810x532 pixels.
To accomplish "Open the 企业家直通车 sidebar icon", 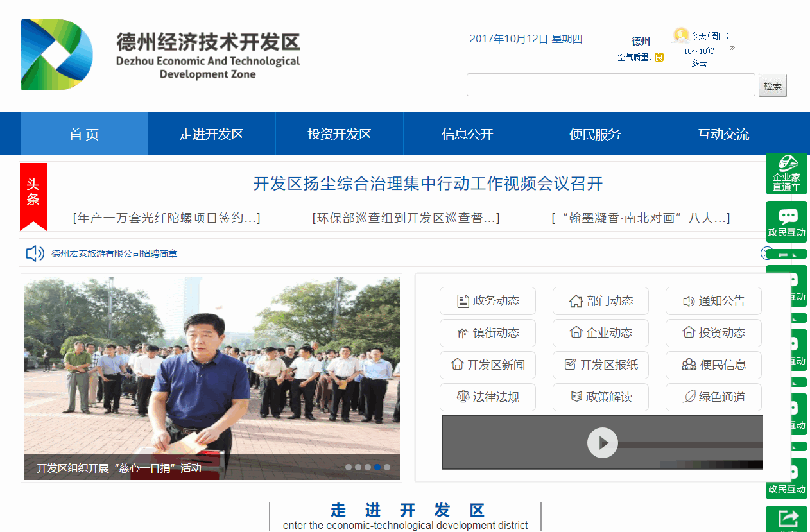I will 786,173.
